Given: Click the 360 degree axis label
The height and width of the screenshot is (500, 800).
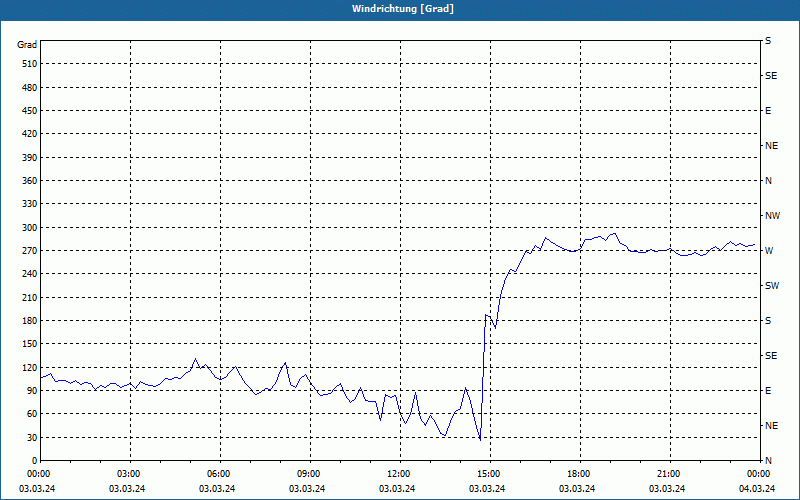Looking at the screenshot, I should 30,181.
